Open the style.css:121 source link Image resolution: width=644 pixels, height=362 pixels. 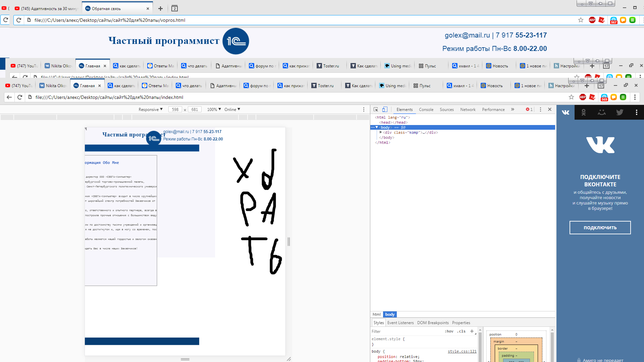[x=462, y=351]
